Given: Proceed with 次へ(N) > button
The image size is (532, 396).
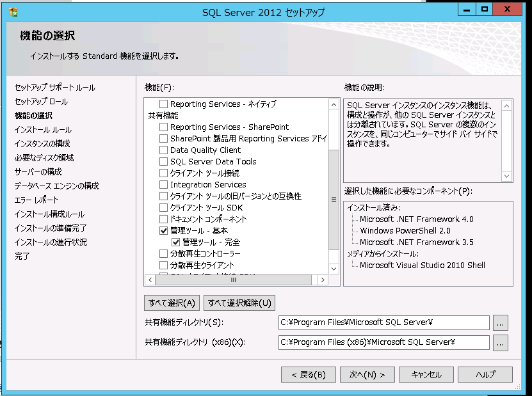Looking at the screenshot, I should pyautogui.click(x=367, y=375).
